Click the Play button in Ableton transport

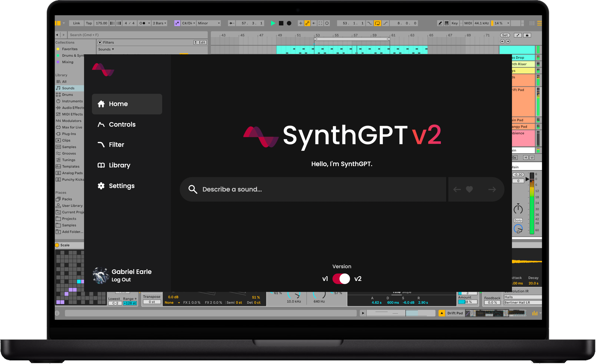(273, 23)
